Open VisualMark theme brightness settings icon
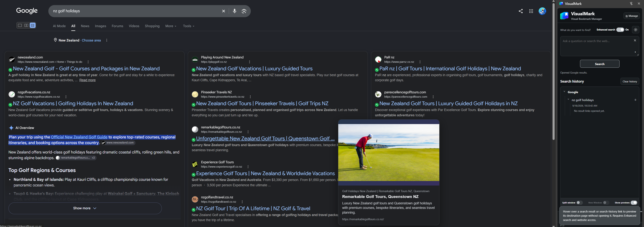Image resolution: width=644 pixels, height=227 pixels. (x=636, y=30)
